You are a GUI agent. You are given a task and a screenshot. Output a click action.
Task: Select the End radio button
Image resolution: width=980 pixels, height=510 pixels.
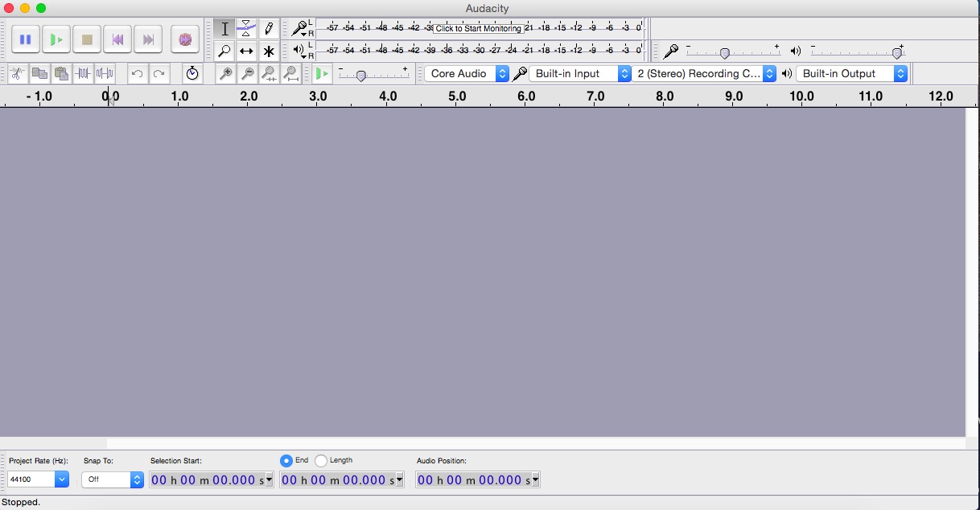click(286, 461)
